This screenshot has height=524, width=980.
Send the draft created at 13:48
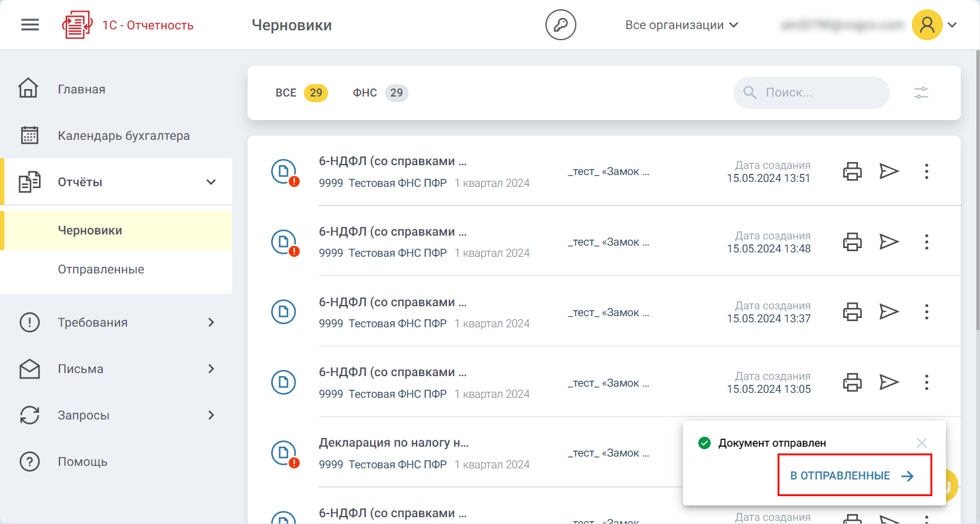coord(889,241)
